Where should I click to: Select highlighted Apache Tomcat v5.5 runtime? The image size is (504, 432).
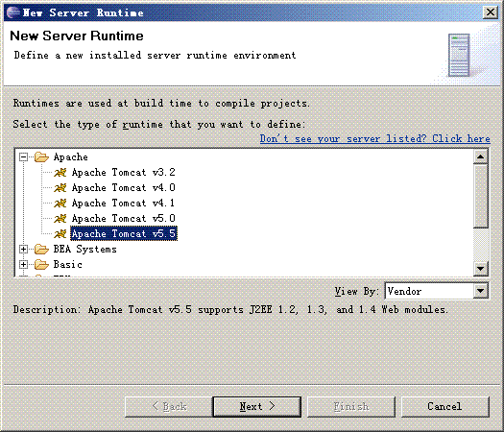pos(124,233)
